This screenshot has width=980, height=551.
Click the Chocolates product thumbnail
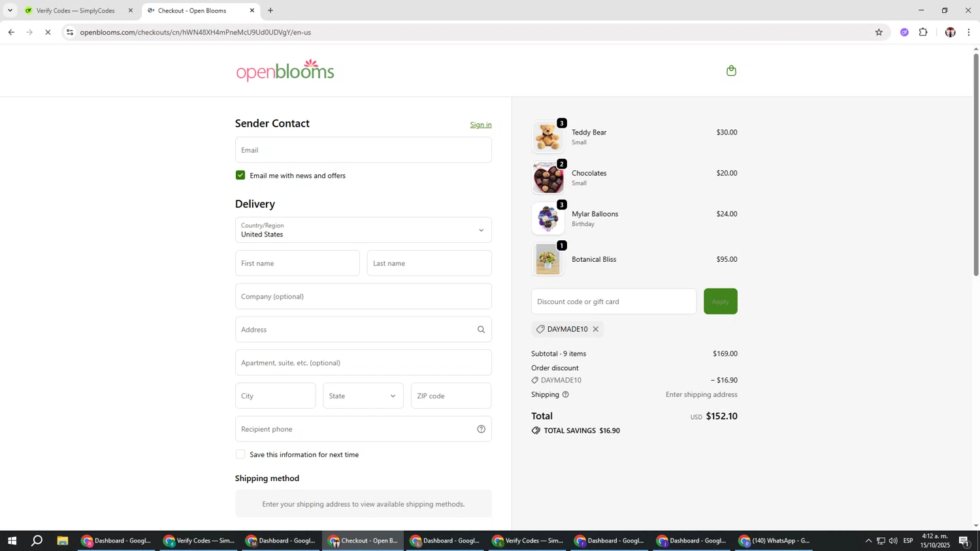click(x=547, y=178)
